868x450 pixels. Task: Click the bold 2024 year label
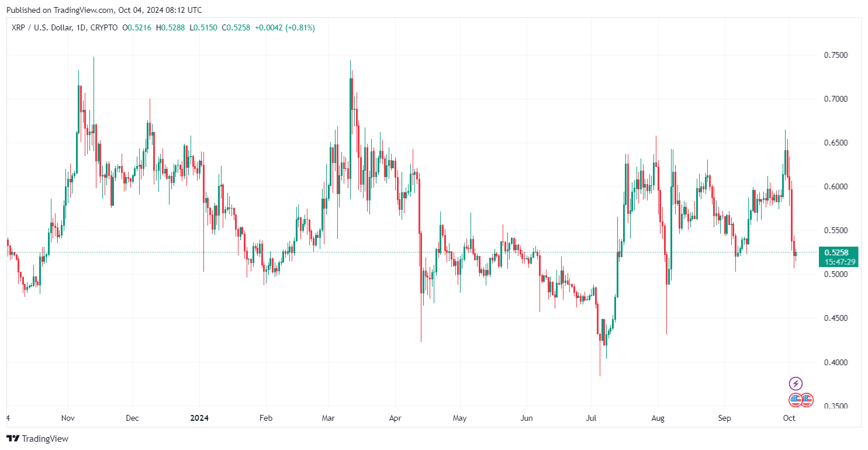(x=199, y=418)
